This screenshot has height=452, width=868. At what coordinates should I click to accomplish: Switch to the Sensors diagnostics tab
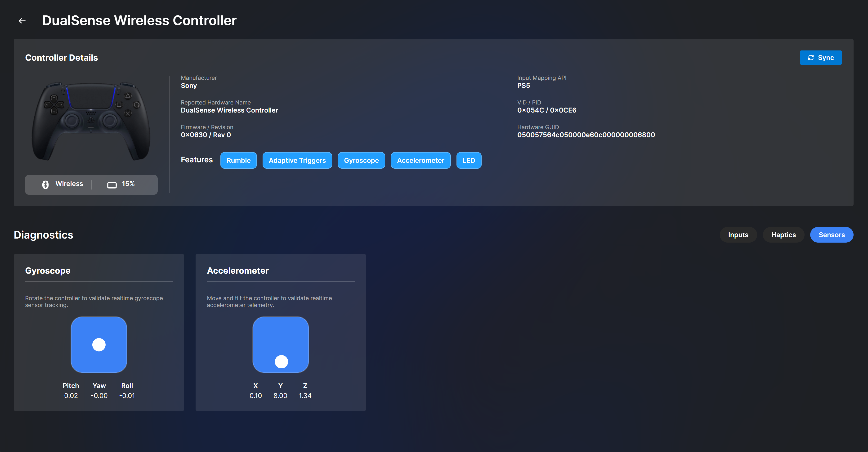click(832, 235)
